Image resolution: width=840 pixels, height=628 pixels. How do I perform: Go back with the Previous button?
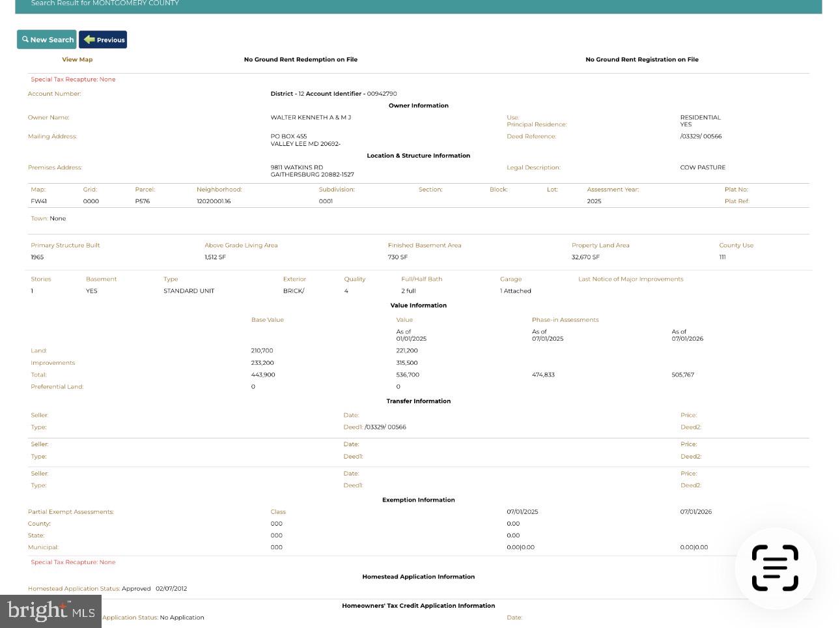103,40
